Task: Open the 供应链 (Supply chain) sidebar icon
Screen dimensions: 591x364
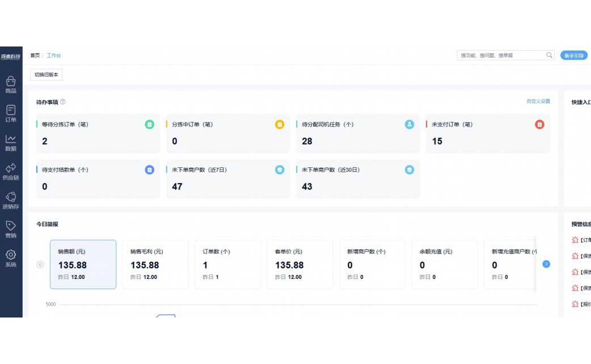Action: (x=11, y=168)
